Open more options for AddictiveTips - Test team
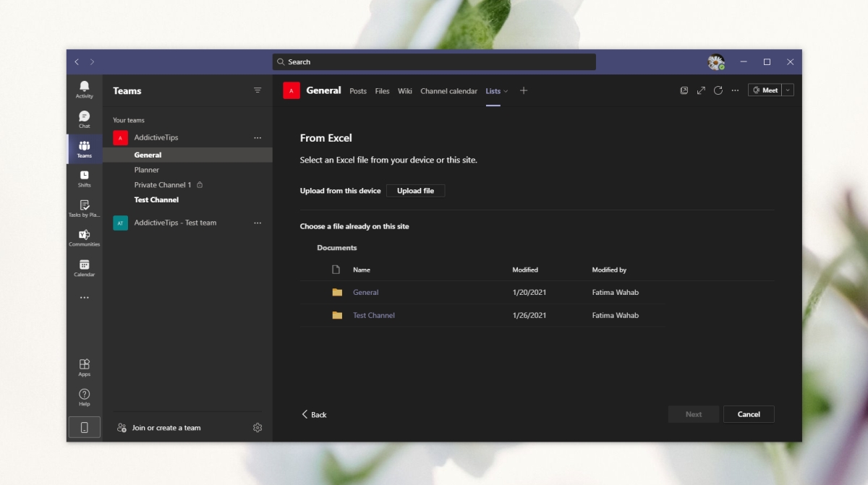 click(258, 223)
